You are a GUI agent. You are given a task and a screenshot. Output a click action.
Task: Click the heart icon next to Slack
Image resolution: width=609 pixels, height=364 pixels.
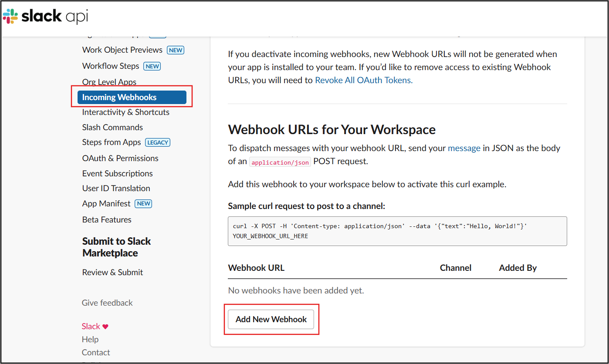(x=105, y=327)
